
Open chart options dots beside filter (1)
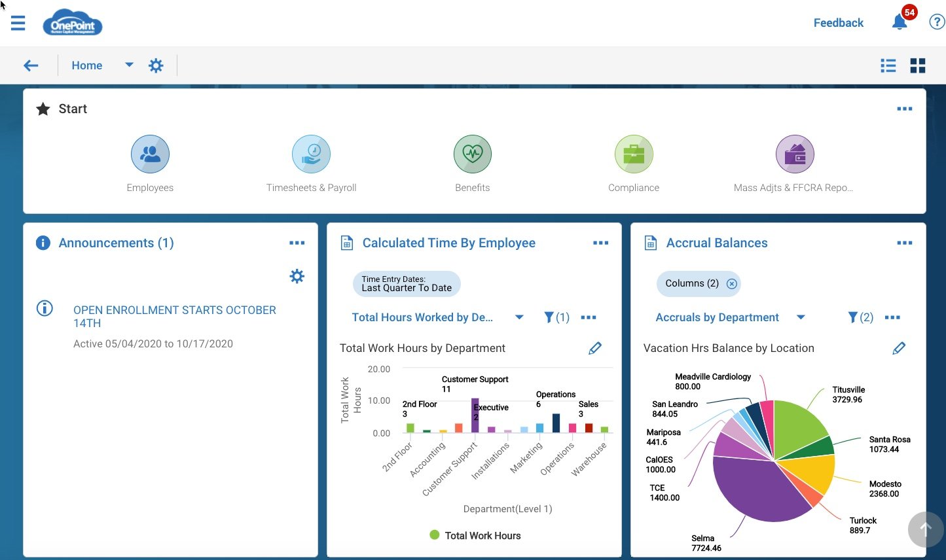click(x=589, y=317)
